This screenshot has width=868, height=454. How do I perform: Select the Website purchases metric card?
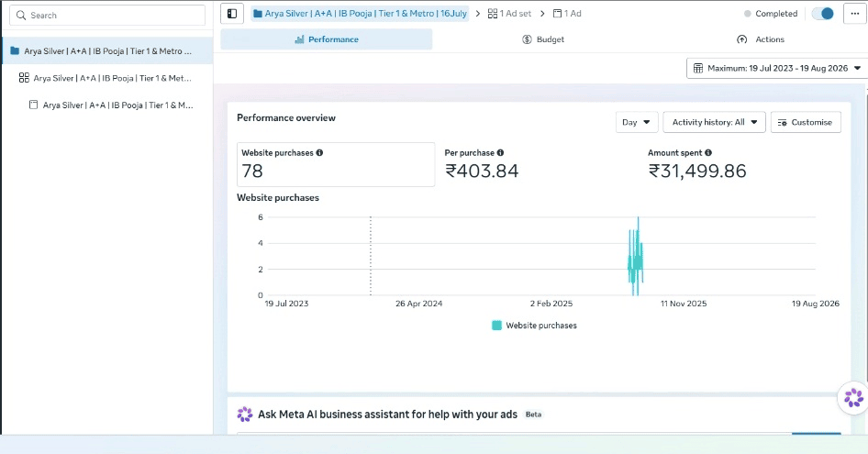click(x=336, y=164)
